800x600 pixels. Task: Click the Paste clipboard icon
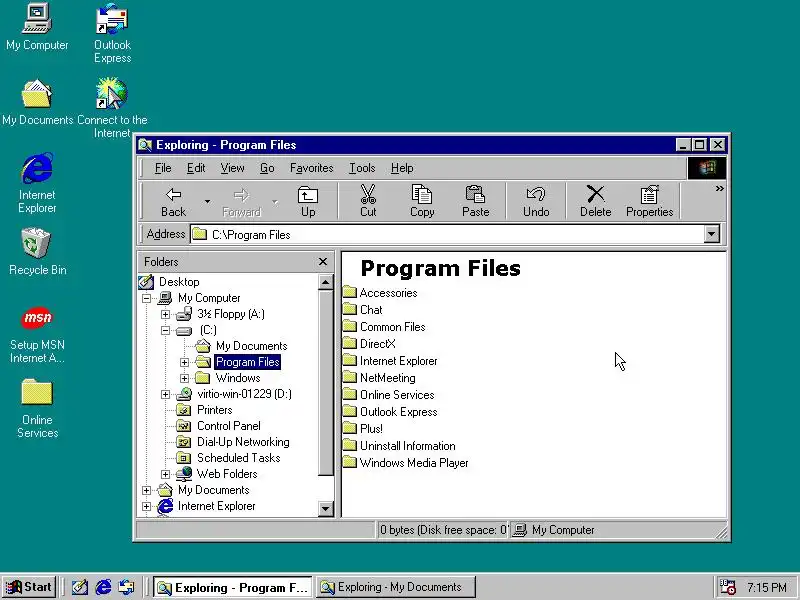pyautogui.click(x=475, y=194)
